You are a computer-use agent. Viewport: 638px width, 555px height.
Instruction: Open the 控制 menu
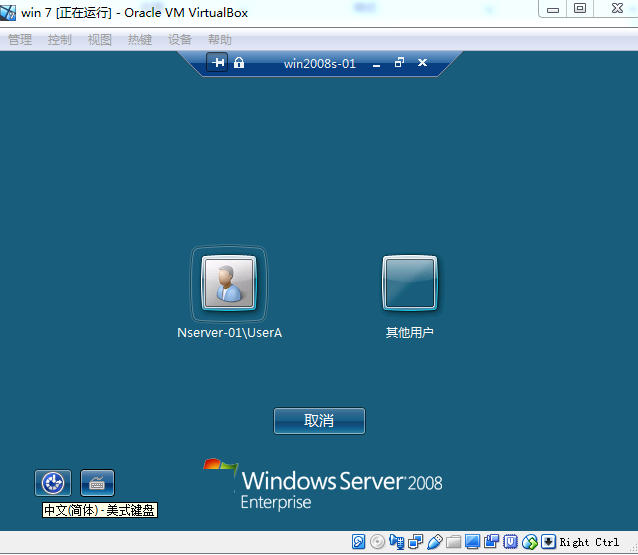[x=60, y=40]
